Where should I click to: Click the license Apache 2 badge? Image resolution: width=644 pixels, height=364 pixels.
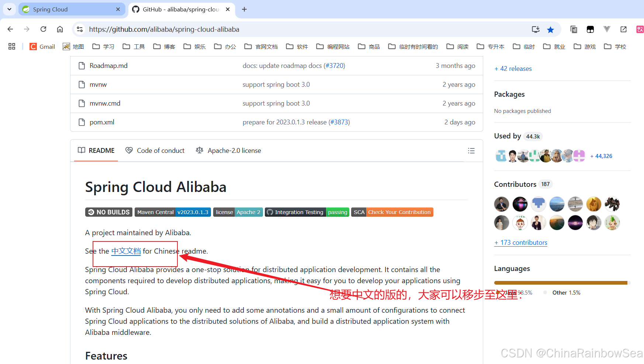(x=238, y=212)
